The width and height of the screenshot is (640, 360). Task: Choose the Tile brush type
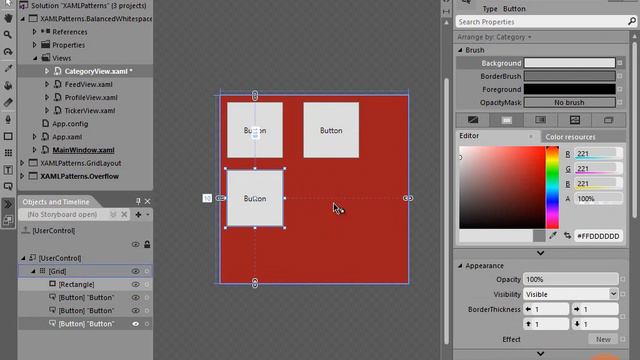575,120
